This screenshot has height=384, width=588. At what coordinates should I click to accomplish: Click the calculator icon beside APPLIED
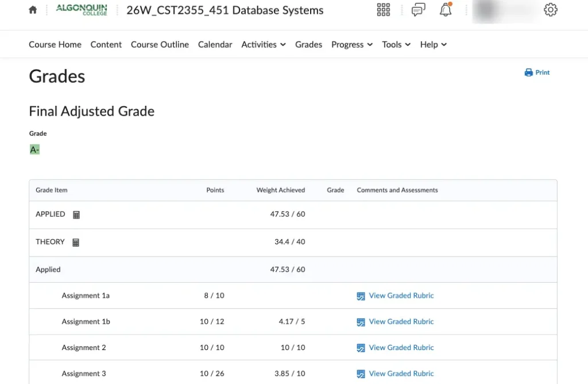pyautogui.click(x=76, y=215)
